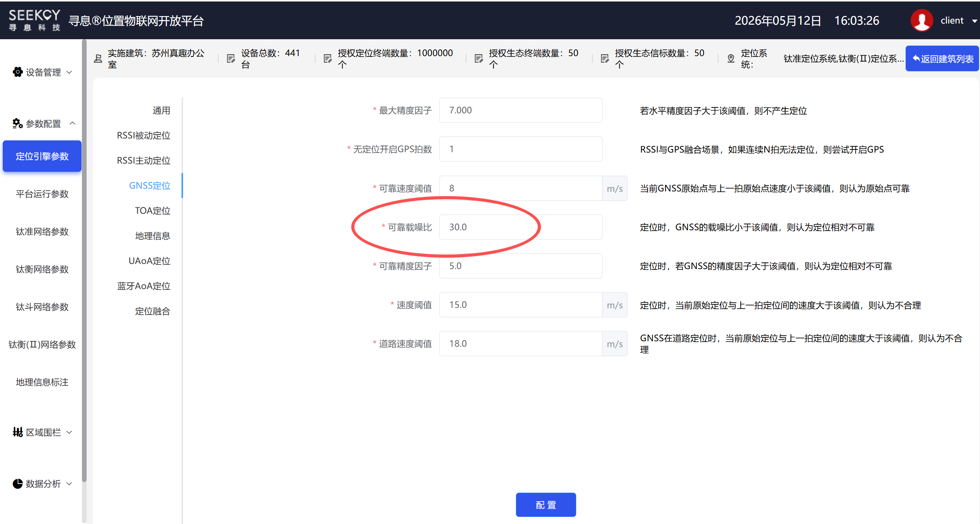The height and width of the screenshot is (524, 980).
Task: Click the date 2026年05月12日 text
Action: pyautogui.click(x=778, y=20)
